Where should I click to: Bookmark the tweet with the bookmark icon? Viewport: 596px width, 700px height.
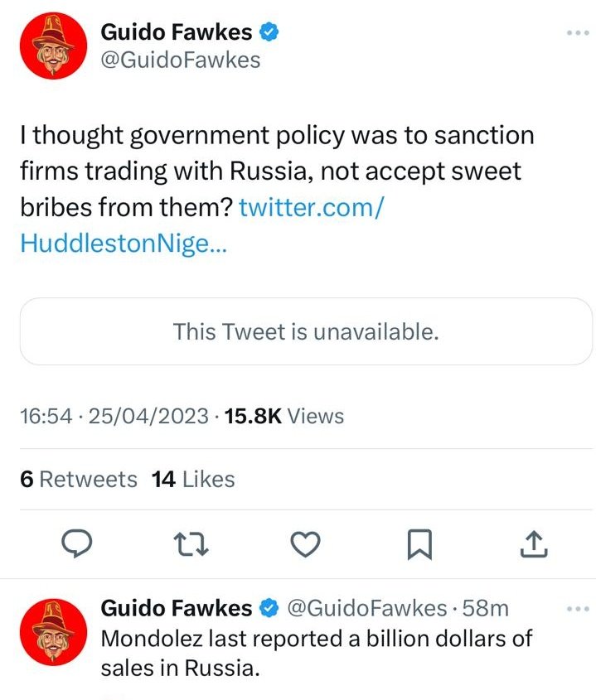[420, 545]
